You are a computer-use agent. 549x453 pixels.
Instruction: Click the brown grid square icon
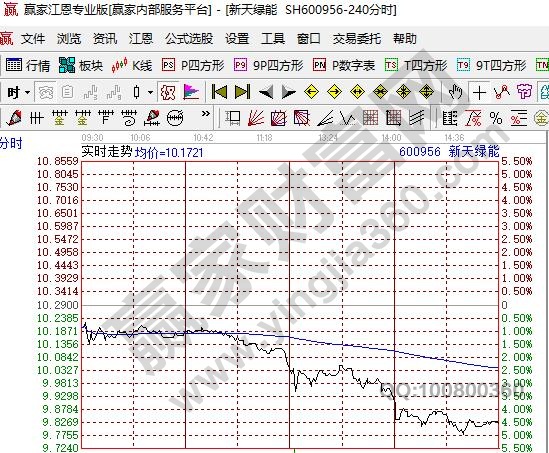(x=370, y=118)
